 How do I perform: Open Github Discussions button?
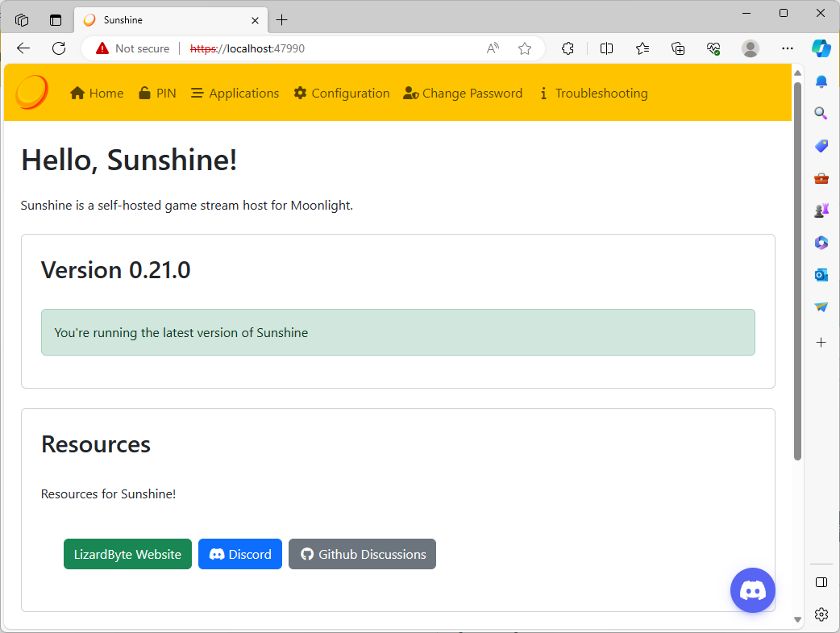click(x=362, y=554)
